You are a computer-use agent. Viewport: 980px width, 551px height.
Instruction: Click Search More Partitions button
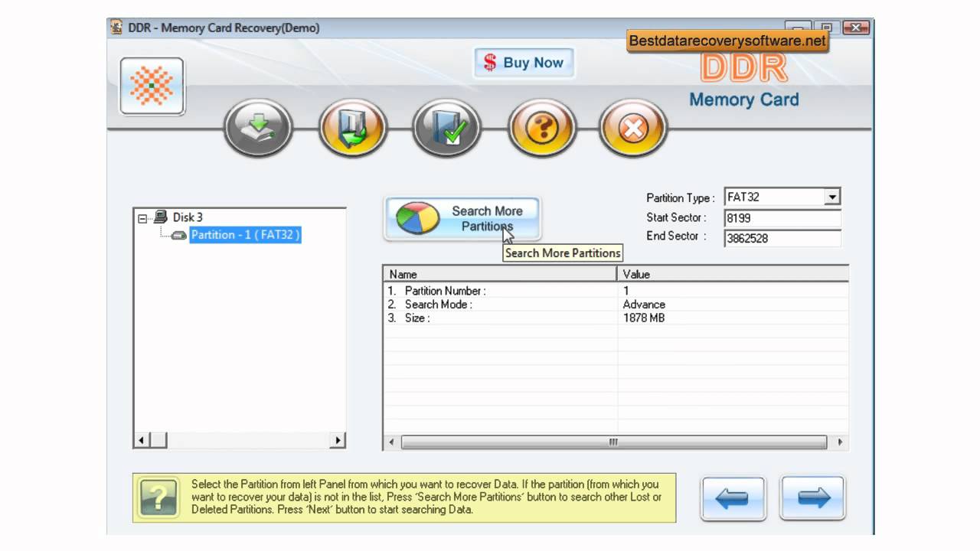click(462, 218)
